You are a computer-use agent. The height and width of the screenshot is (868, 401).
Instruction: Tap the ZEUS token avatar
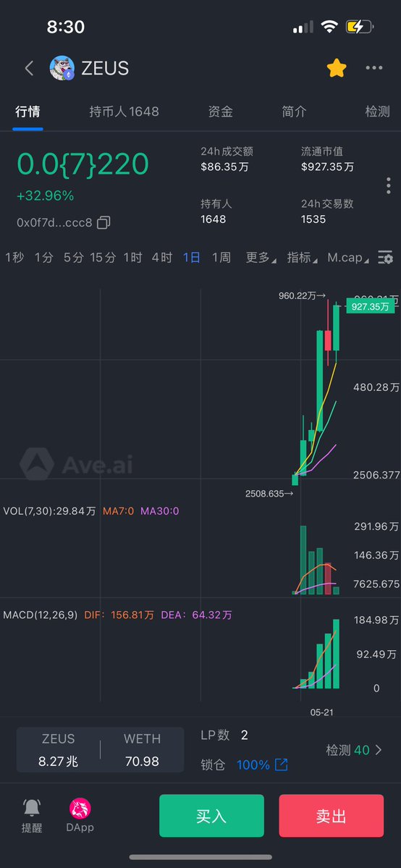(62, 69)
